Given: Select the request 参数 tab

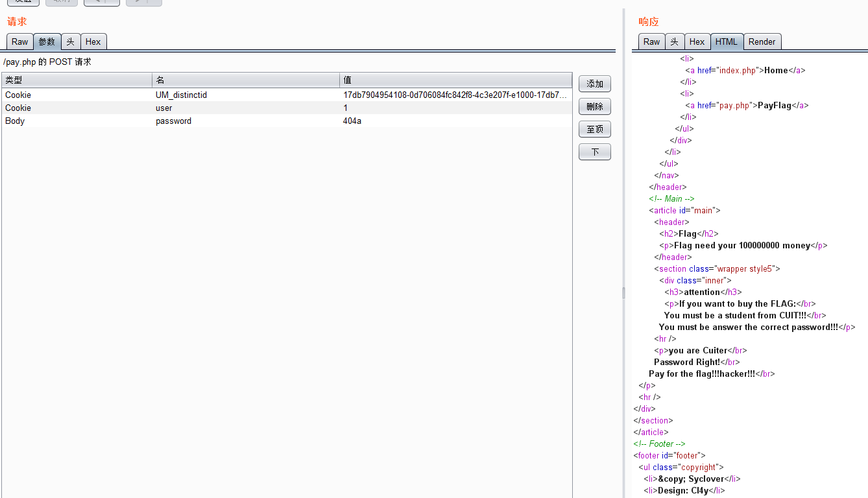Looking at the screenshot, I should 47,41.
